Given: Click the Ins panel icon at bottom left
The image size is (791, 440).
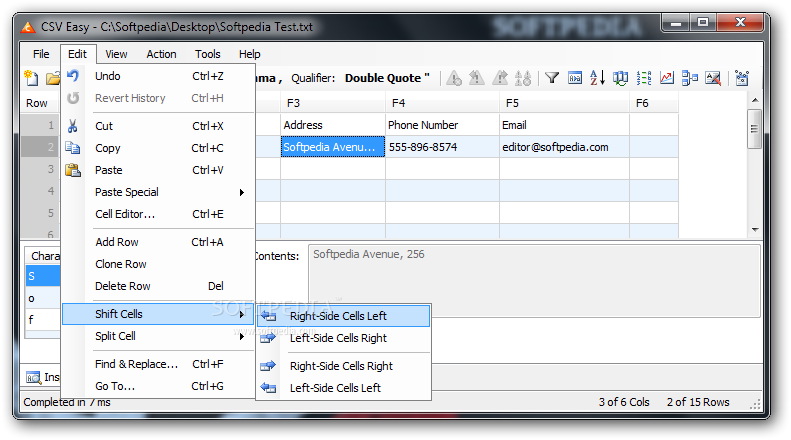Looking at the screenshot, I should coord(33,377).
